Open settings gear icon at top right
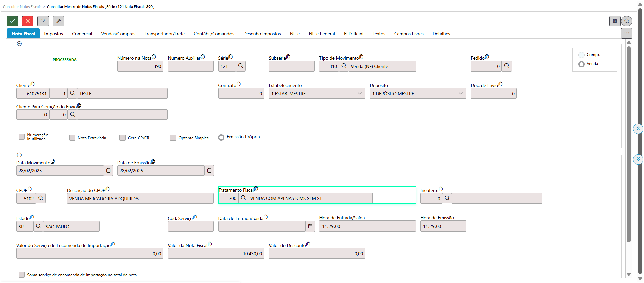Image resolution: width=644 pixels, height=283 pixels. tap(615, 21)
